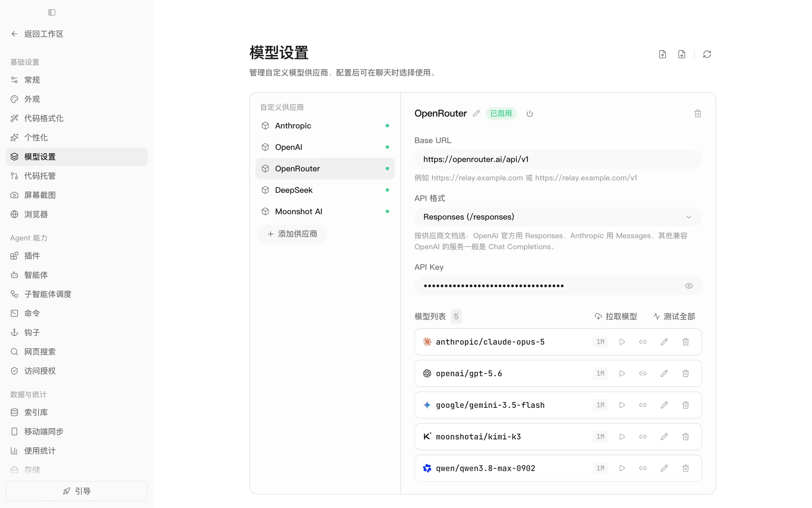Copy link for anthropic/claude-opus-5
The height and width of the screenshot is (508, 812).
[x=643, y=342]
